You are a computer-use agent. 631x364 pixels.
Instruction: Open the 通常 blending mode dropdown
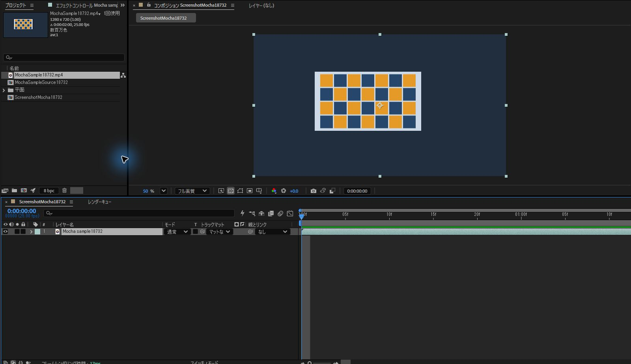[177, 232]
